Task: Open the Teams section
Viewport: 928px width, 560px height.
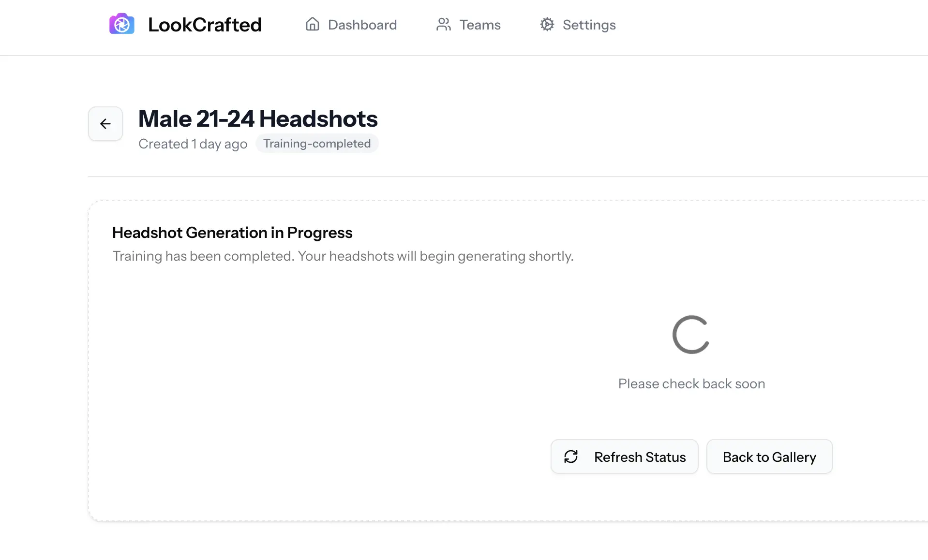Action: point(479,24)
